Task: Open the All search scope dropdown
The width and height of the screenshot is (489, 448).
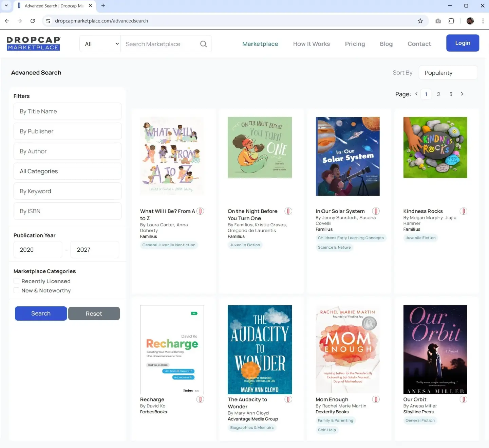Action: [100, 44]
